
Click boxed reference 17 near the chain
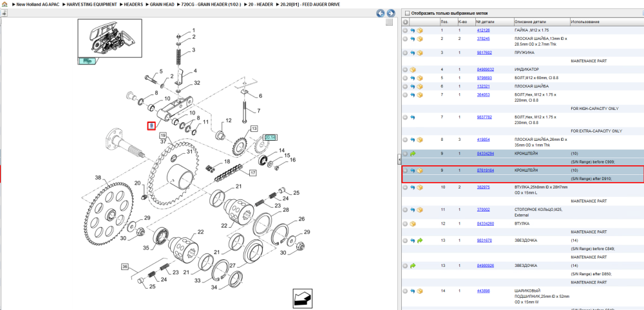pyautogui.click(x=253, y=173)
